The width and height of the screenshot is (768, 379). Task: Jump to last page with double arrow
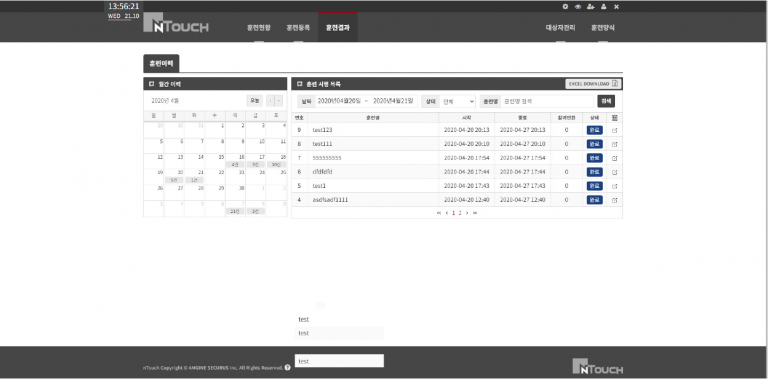click(475, 213)
